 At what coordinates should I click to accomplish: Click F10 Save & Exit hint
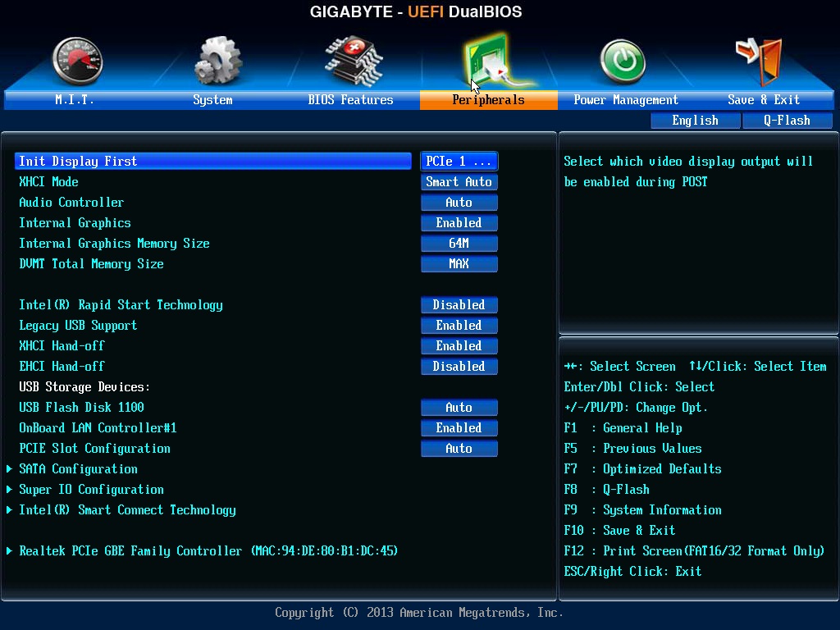point(619,531)
